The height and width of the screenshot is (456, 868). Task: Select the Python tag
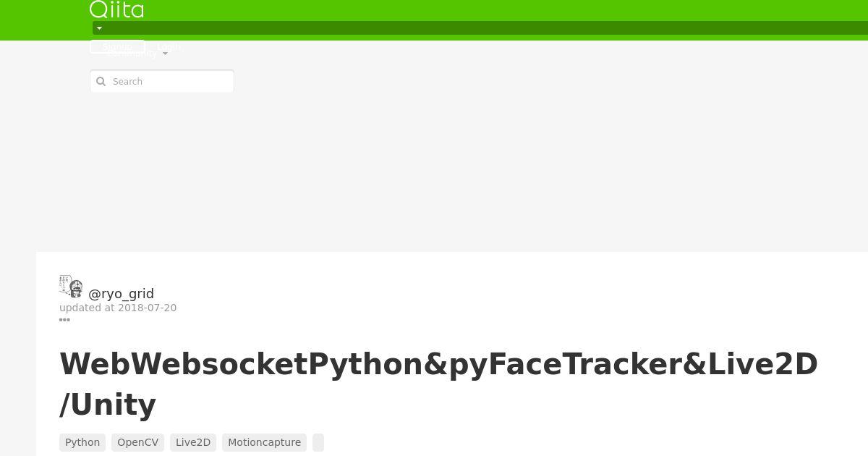point(82,442)
